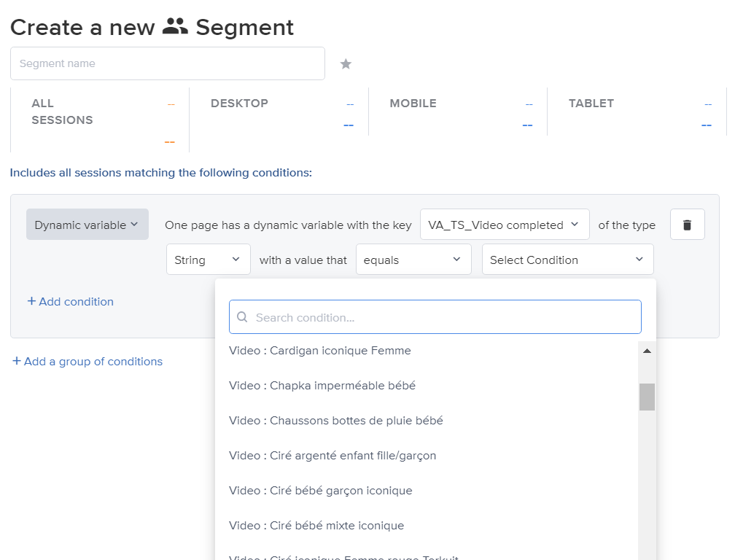Viewport: 735px width, 560px height.
Task: Click Add a group of conditions
Action: [x=87, y=361]
